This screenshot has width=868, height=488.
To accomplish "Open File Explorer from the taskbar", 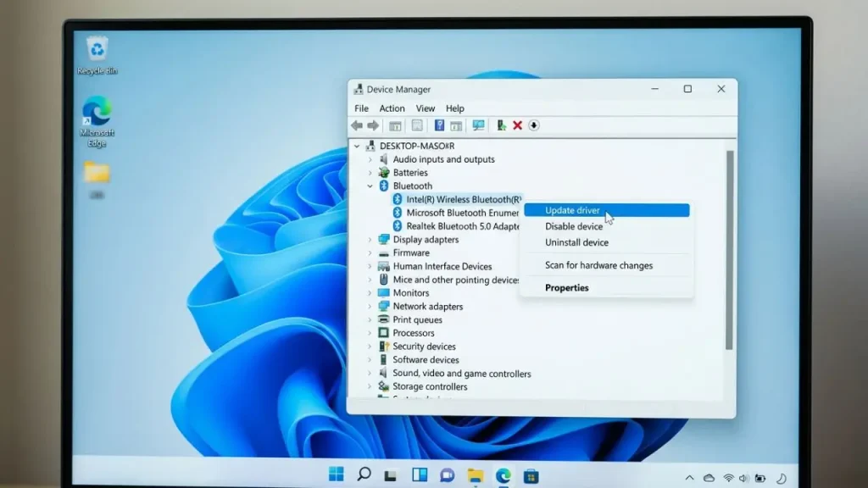I will (x=475, y=475).
